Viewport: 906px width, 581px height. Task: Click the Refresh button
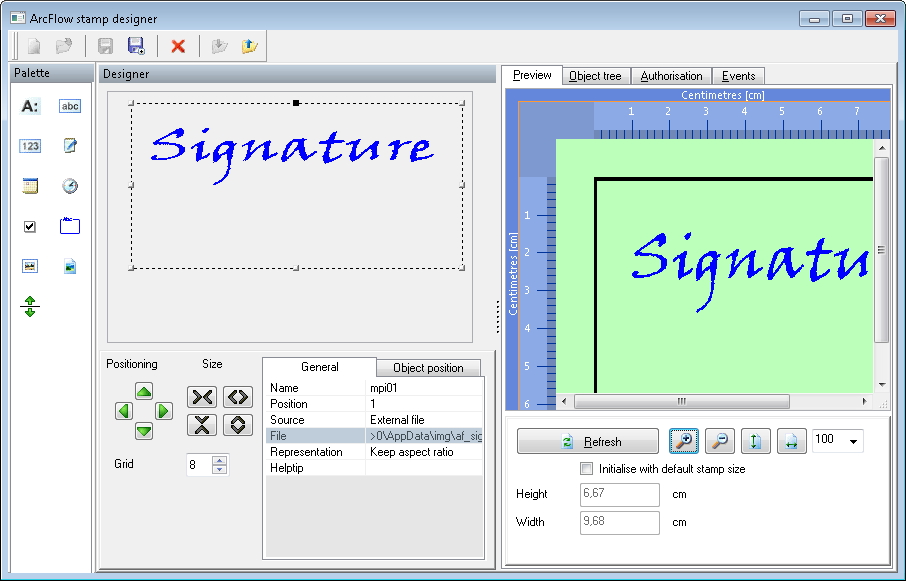tap(588, 441)
